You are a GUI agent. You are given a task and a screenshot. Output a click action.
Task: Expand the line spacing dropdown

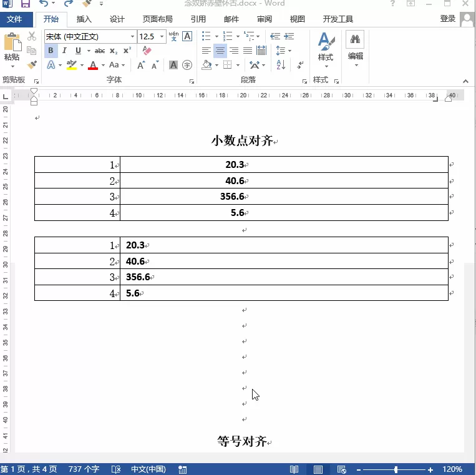coord(289,51)
